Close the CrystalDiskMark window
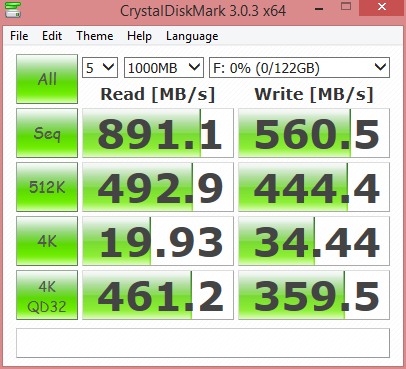 click(x=382, y=7)
